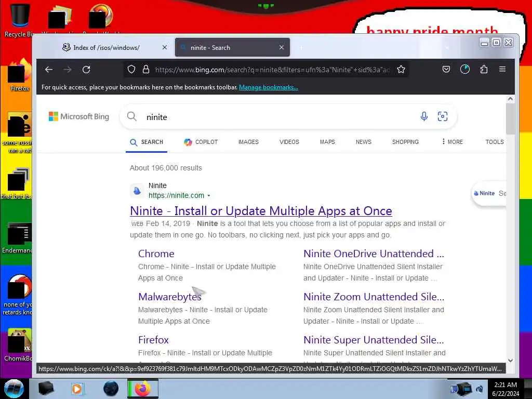
Task: Click the scrollbar up arrow
Action: [510, 99]
